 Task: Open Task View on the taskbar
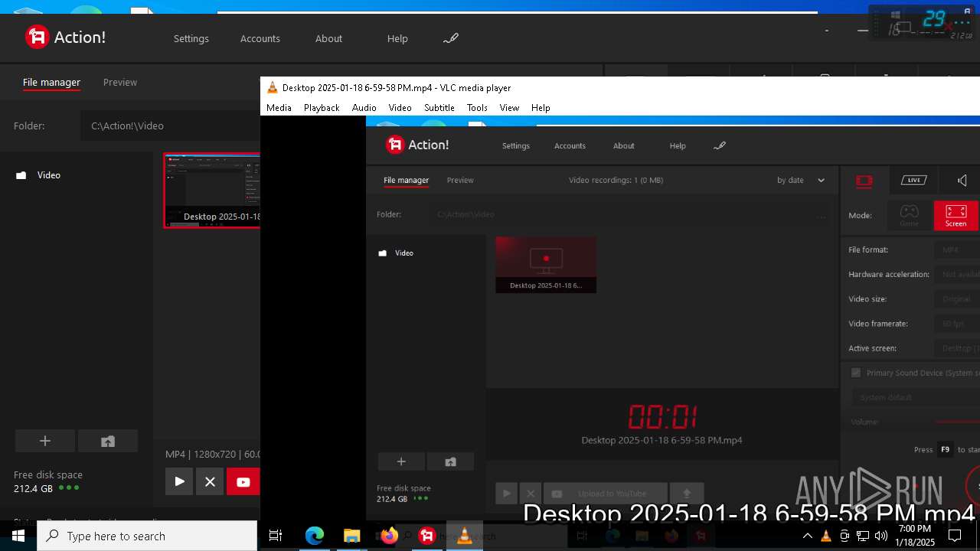tap(276, 536)
